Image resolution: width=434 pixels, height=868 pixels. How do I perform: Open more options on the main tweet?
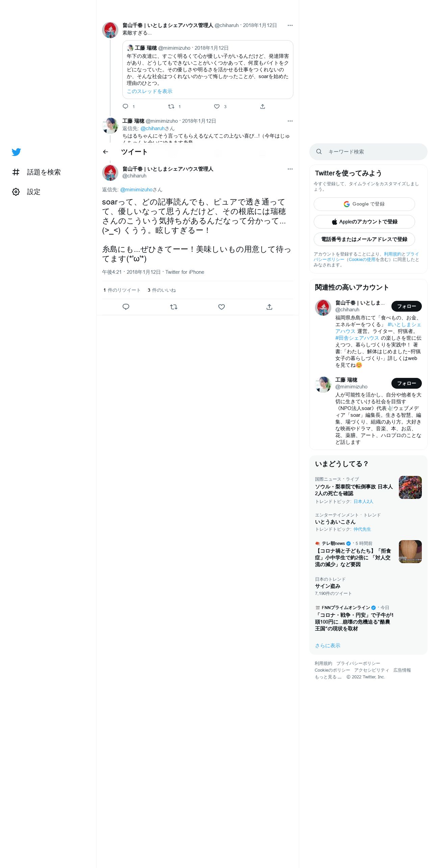coord(290,169)
